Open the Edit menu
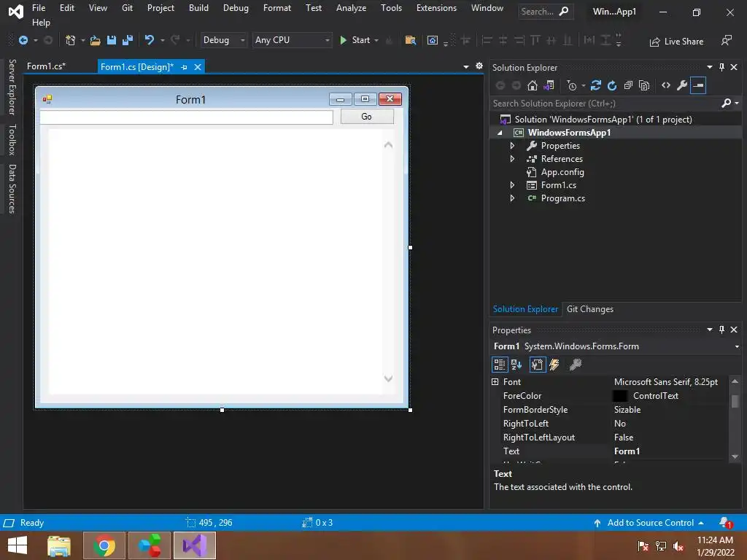Image resolution: width=747 pixels, height=560 pixels. (66, 8)
